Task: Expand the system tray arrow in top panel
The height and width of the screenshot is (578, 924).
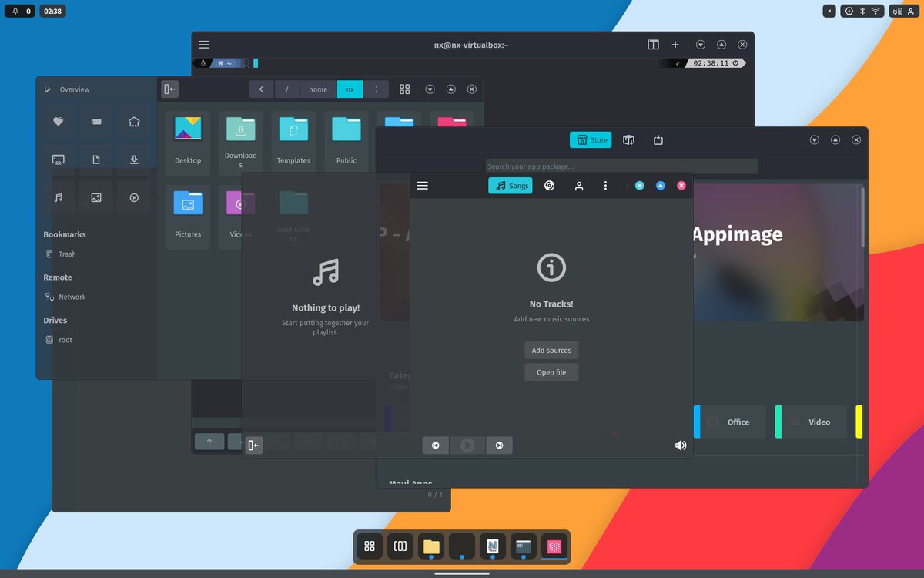Action: point(829,11)
